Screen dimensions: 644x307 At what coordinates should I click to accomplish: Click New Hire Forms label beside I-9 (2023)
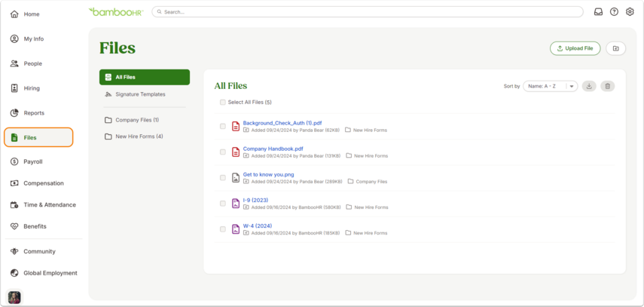(371, 207)
